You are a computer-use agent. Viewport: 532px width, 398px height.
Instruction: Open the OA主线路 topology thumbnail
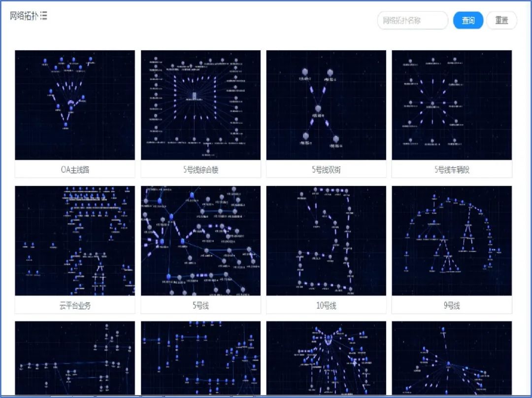pyautogui.click(x=75, y=105)
